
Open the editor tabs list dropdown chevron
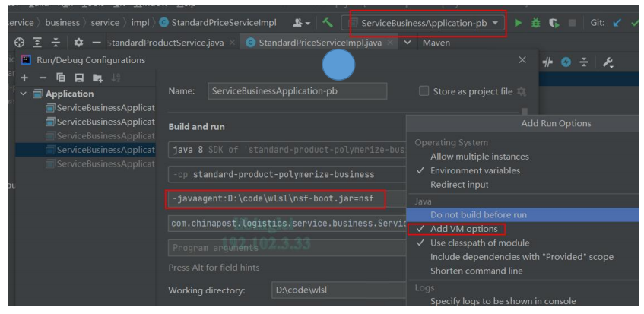tap(407, 43)
